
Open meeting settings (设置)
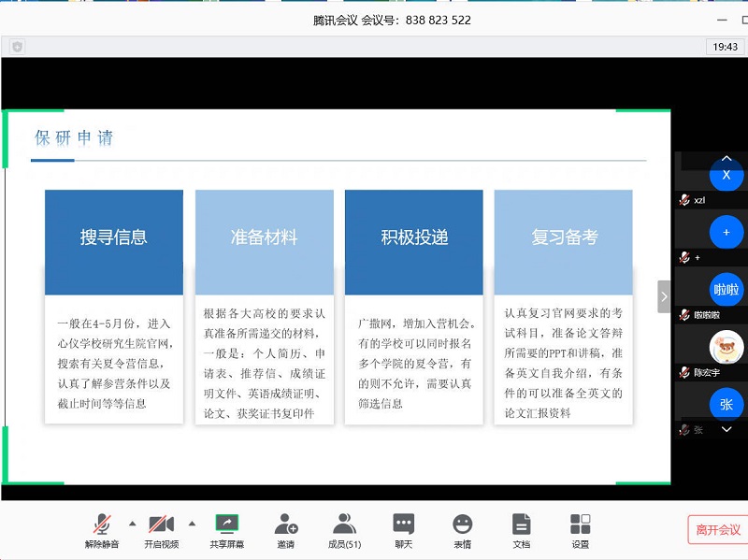point(581,524)
